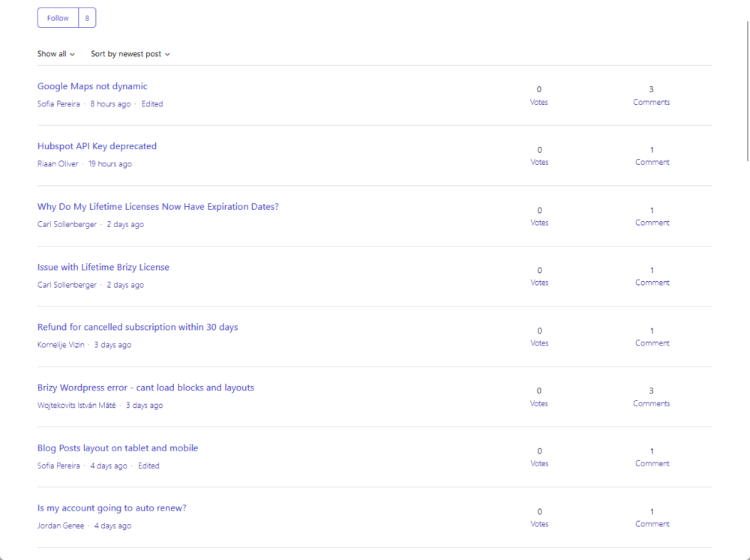Screen dimensions: 750x560
Task: Open Is my account going to auto renew?
Action: [x=112, y=508]
